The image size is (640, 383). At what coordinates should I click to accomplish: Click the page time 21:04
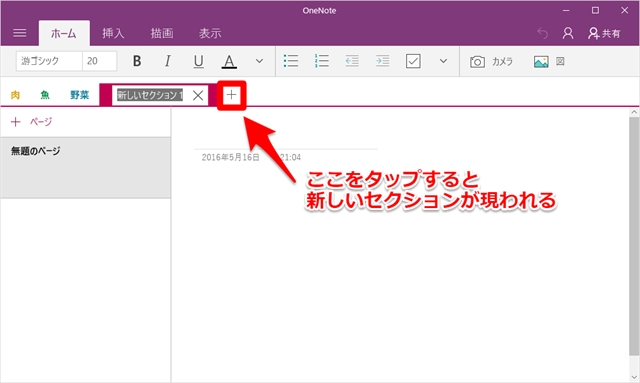pos(290,157)
